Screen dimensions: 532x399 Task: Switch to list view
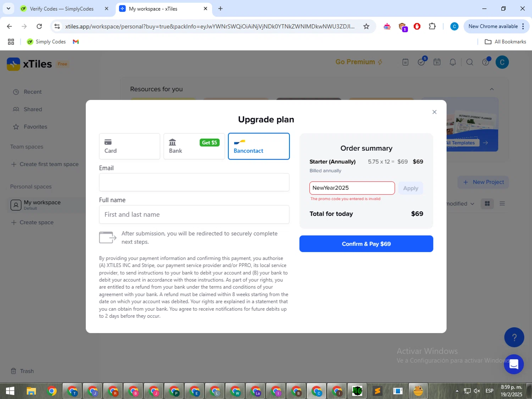point(502,204)
